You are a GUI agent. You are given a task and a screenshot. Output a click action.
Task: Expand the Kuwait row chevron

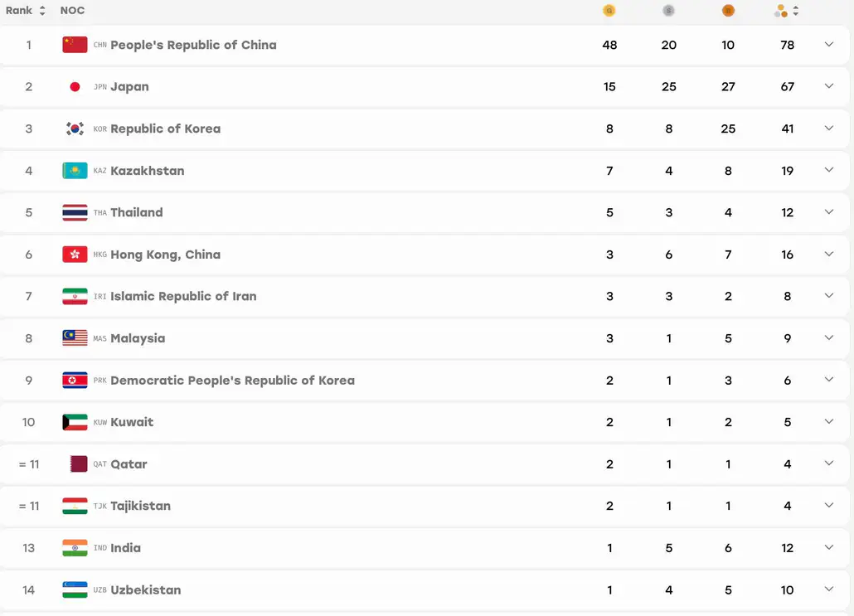[828, 421]
